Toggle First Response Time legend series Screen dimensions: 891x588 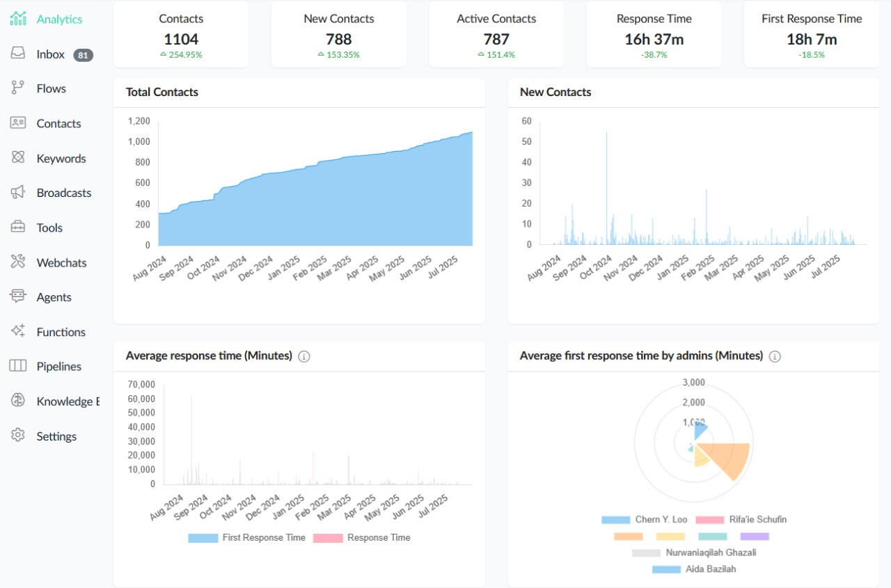(x=247, y=538)
